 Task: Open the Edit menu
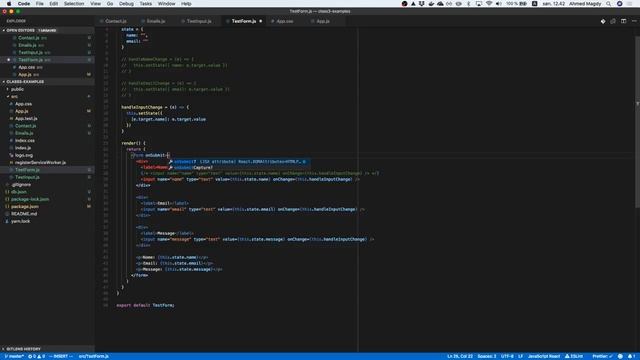pyautogui.click(x=54, y=4)
